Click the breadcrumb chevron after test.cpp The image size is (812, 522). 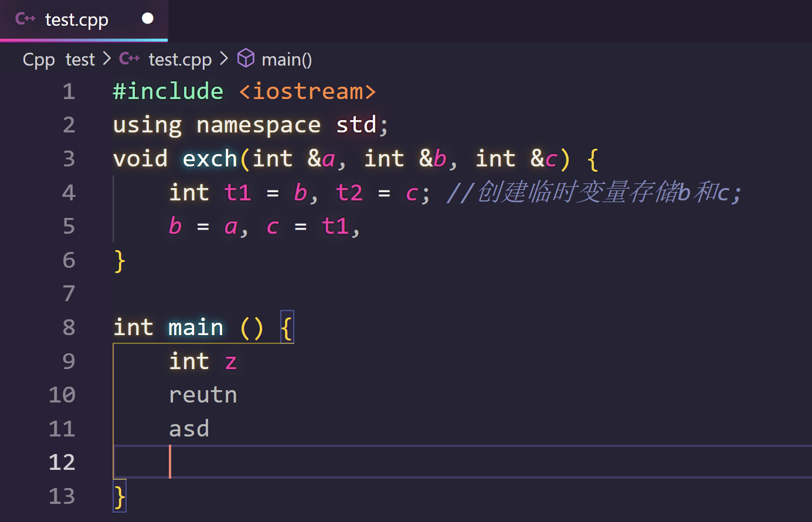224,59
